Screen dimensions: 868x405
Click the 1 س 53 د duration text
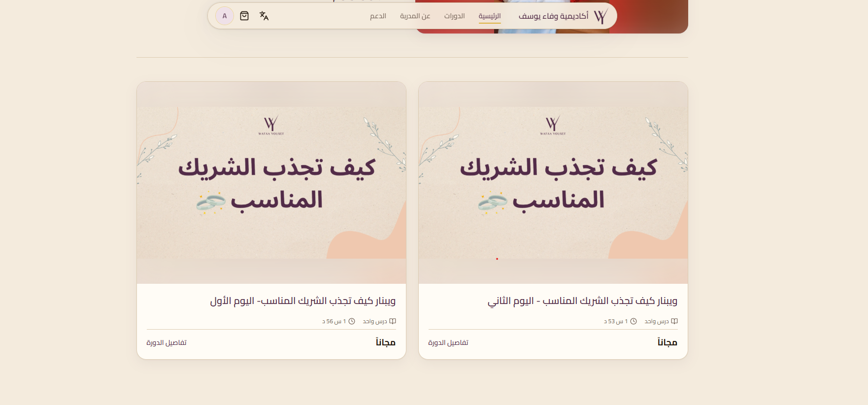coord(616,321)
